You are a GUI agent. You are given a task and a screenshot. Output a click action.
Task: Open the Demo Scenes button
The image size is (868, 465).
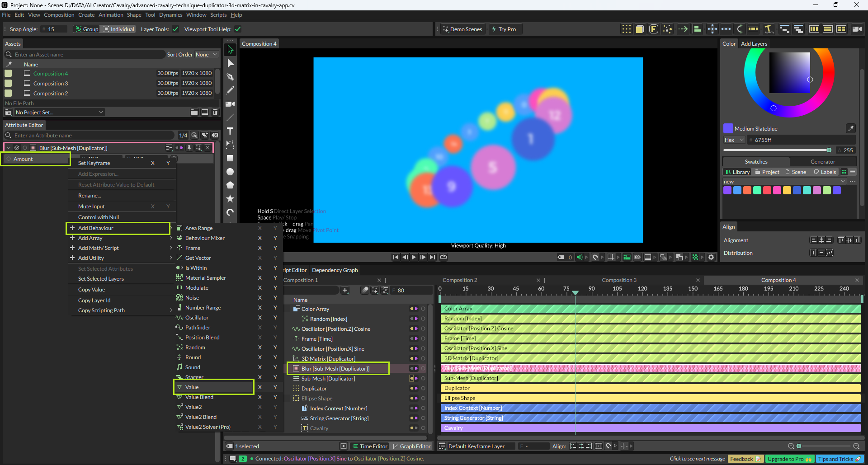pos(462,29)
